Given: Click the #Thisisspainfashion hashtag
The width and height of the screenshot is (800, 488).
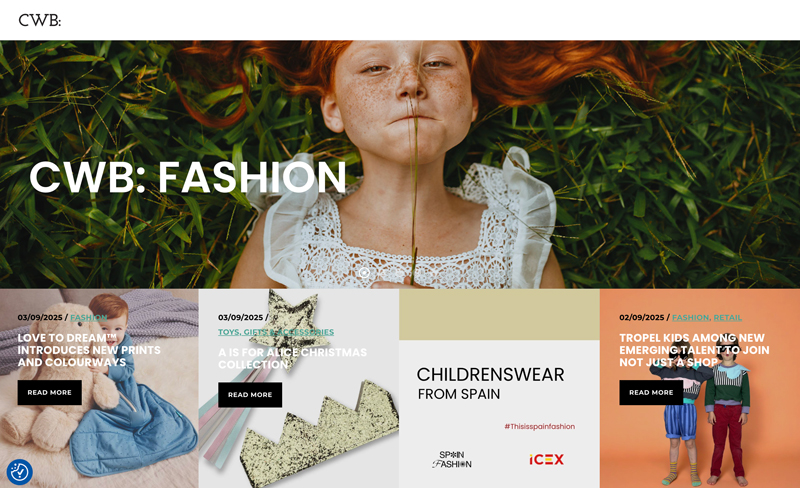Looking at the screenshot, I should [x=540, y=426].
